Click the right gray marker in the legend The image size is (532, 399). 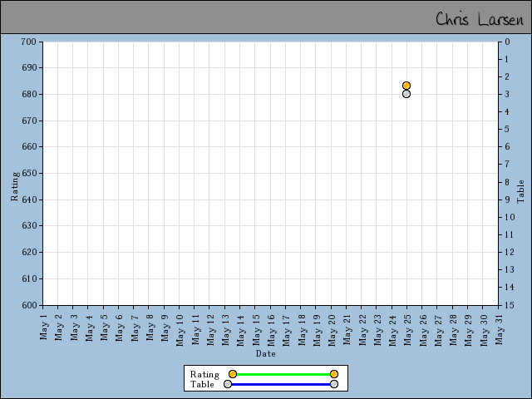click(x=333, y=384)
